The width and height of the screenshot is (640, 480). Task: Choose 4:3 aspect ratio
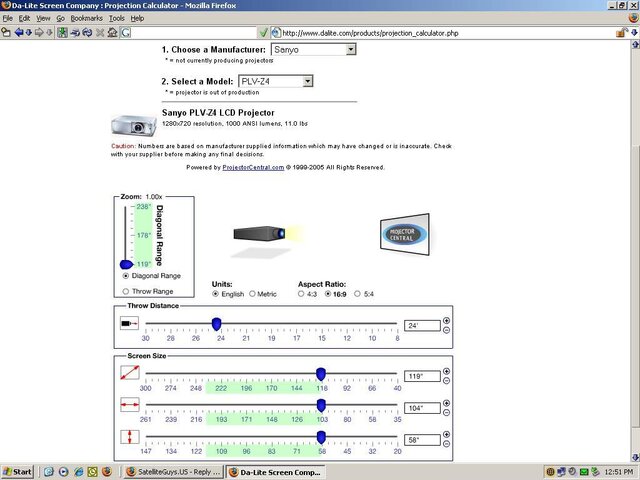tap(301, 294)
